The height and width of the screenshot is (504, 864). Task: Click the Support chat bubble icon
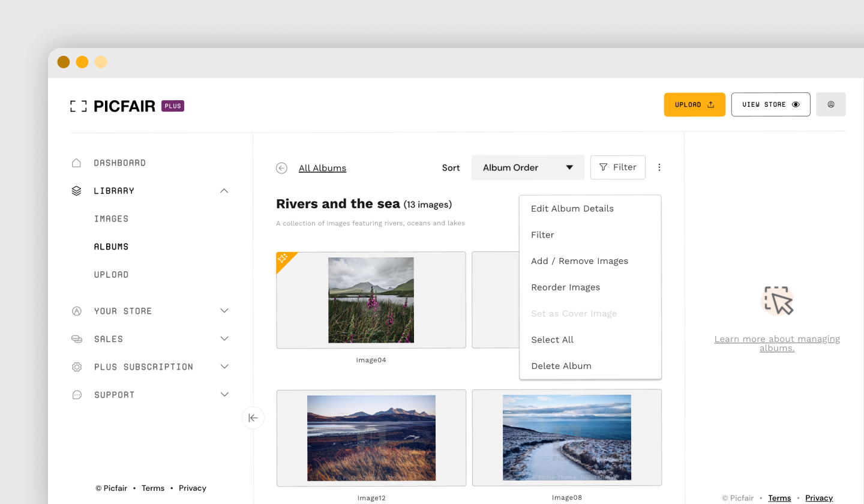pyautogui.click(x=76, y=395)
